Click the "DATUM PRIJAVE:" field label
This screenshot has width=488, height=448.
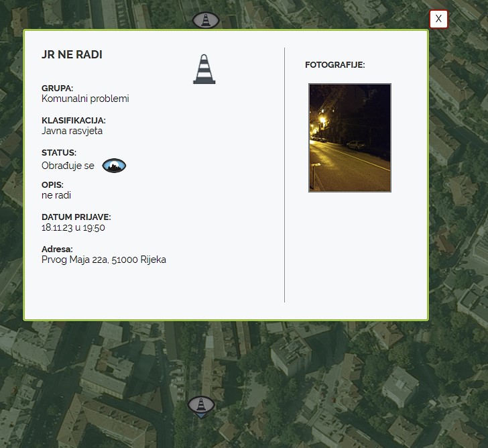point(76,217)
